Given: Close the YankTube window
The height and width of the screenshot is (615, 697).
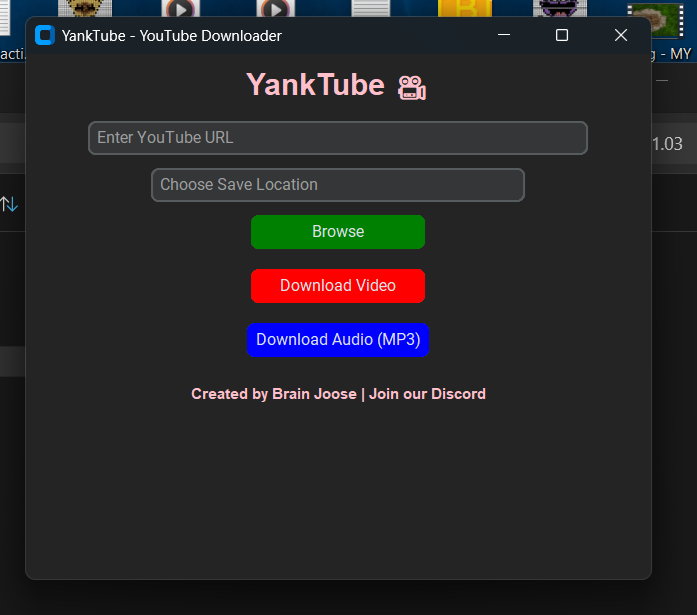Looking at the screenshot, I should [621, 35].
